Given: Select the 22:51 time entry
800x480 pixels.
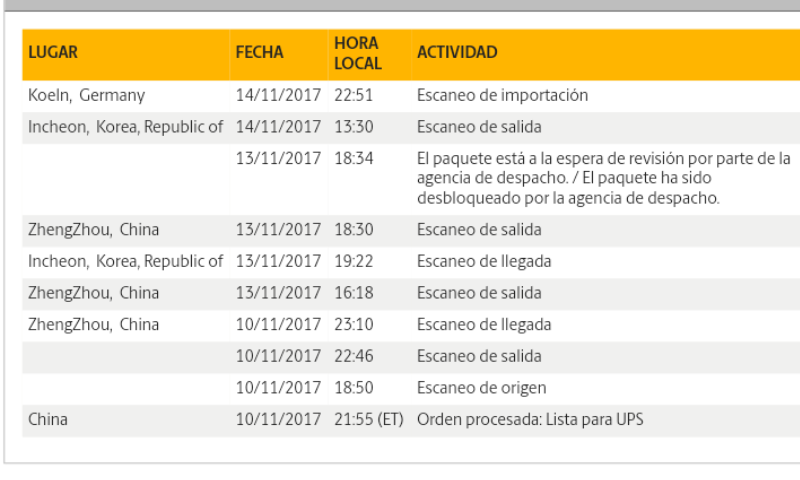Looking at the screenshot, I should 354,95.
